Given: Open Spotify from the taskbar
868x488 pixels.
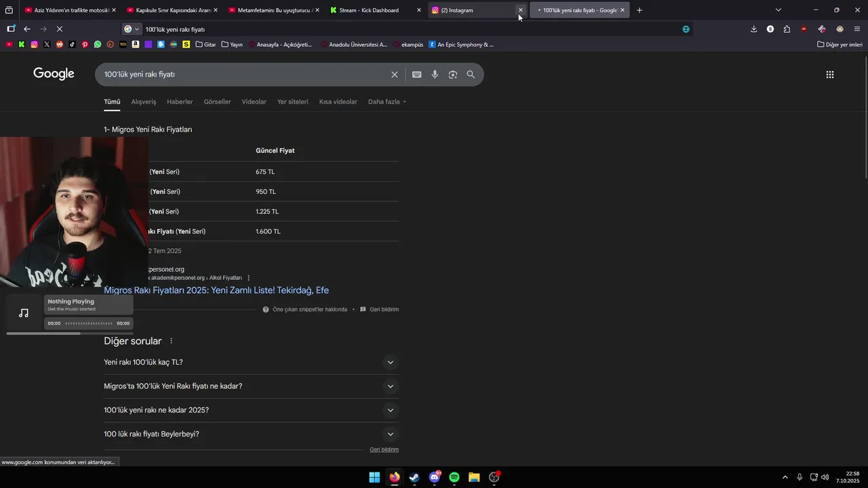Looking at the screenshot, I should pyautogui.click(x=454, y=477).
